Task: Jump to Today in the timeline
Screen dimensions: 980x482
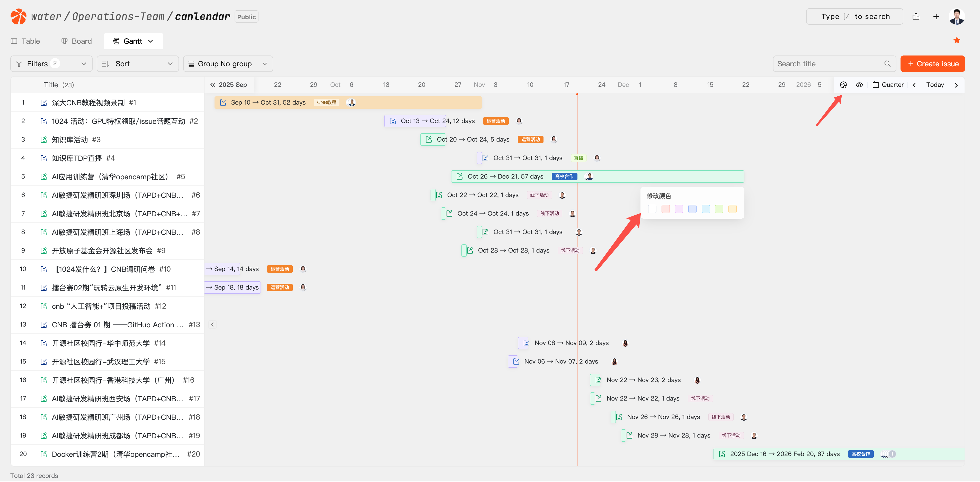Action: click(935, 85)
